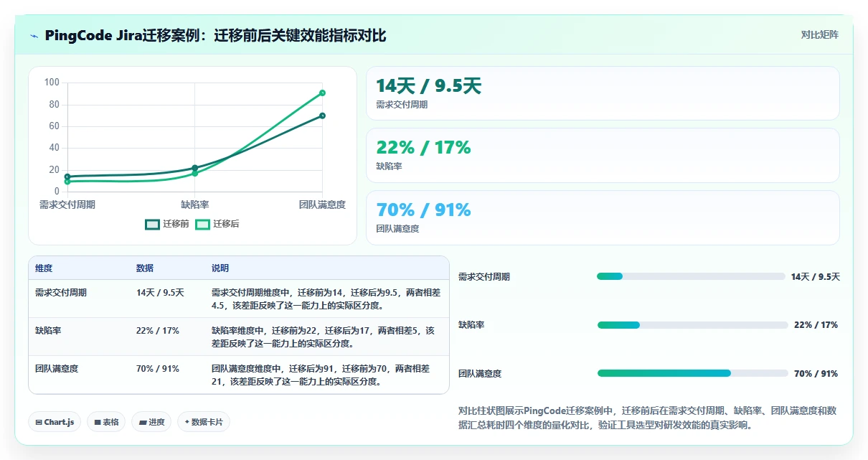Click the 缺陷率 progress bar
The height and width of the screenshot is (460, 868).
tap(692, 325)
